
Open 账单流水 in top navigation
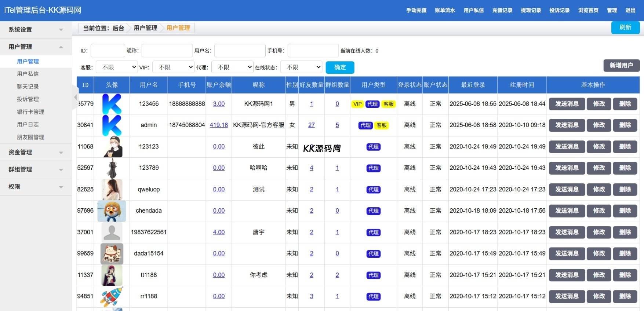coord(445,10)
